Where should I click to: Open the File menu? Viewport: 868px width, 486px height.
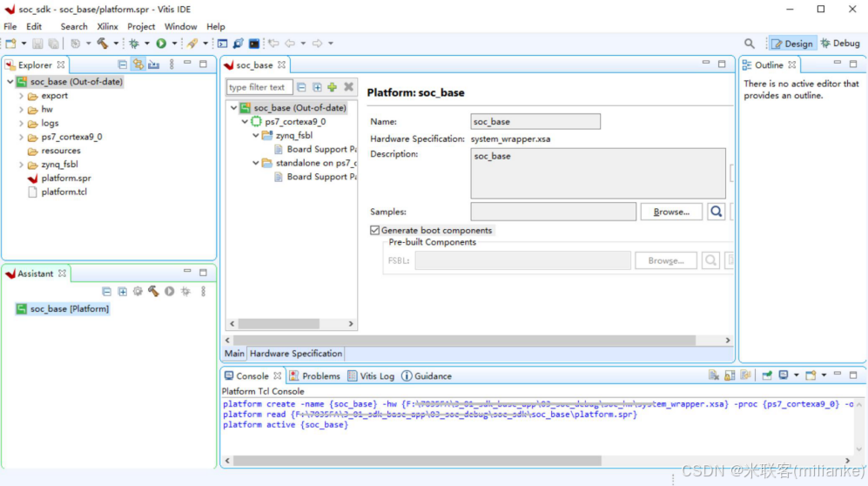(x=10, y=27)
